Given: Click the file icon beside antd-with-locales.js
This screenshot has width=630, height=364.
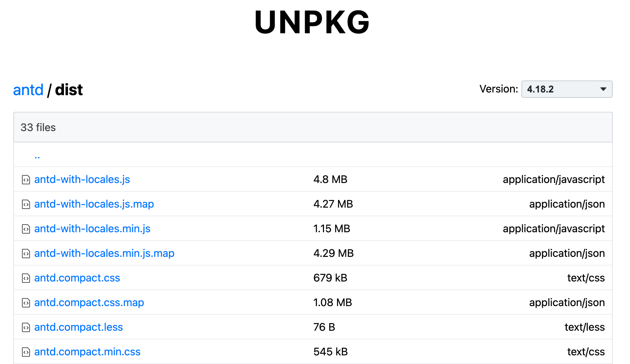Looking at the screenshot, I should click(26, 180).
